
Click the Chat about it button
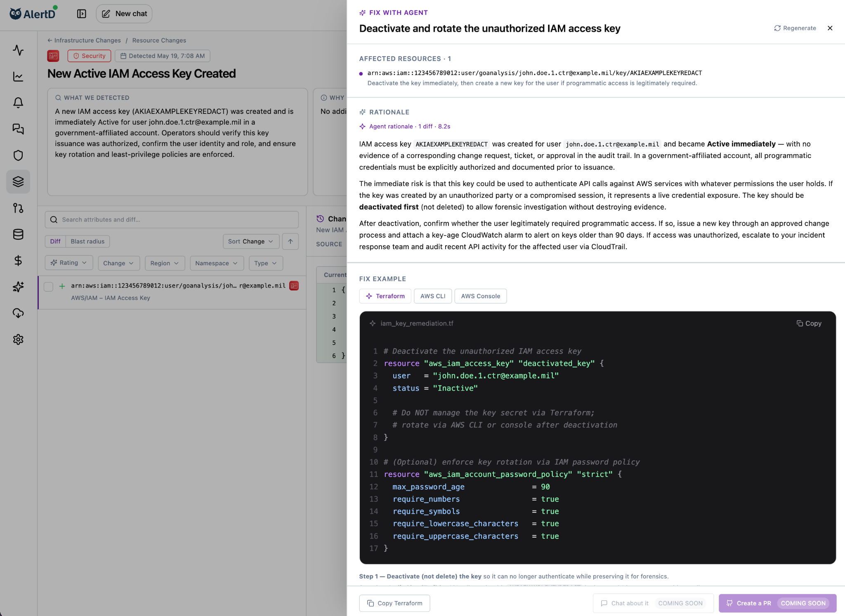click(653, 603)
